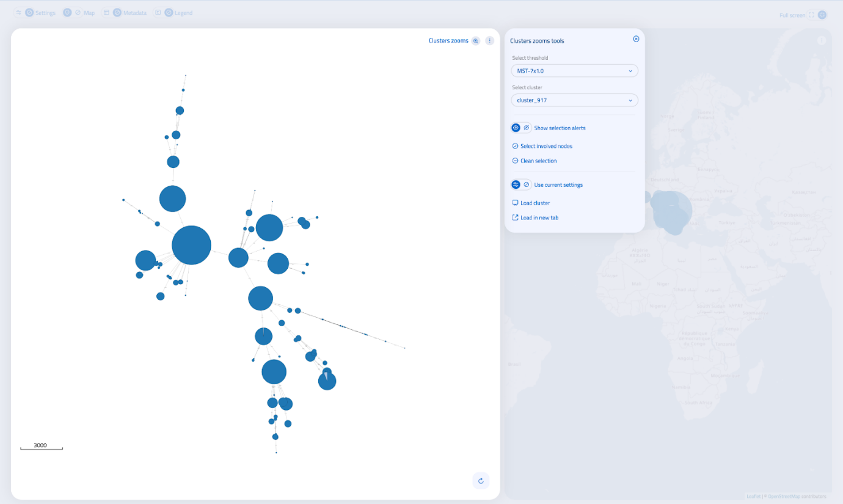
Task: Click the Load in new tab icon
Action: [x=515, y=217]
